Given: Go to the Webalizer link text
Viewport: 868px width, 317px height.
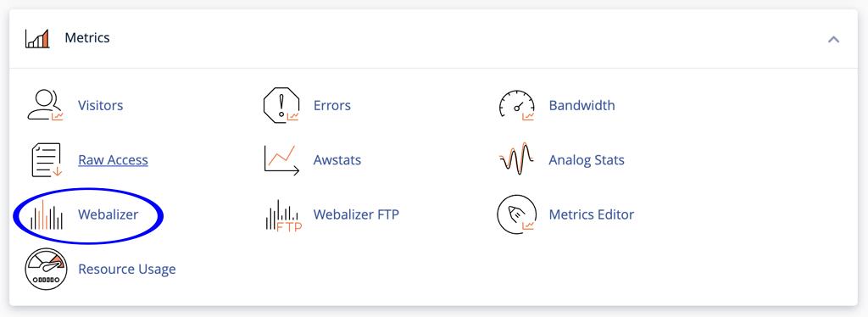Looking at the screenshot, I should click(108, 214).
